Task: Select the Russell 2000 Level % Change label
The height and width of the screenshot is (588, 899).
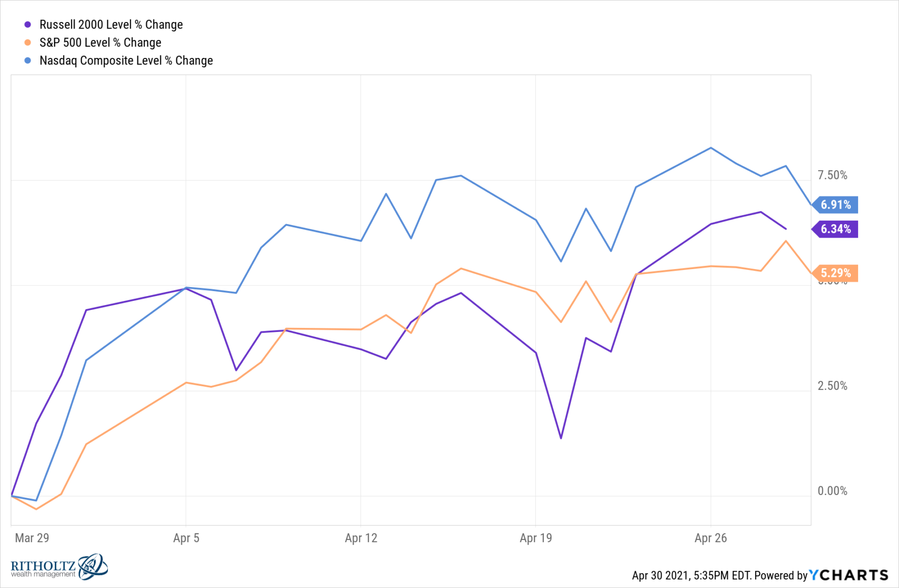Action: (111, 24)
